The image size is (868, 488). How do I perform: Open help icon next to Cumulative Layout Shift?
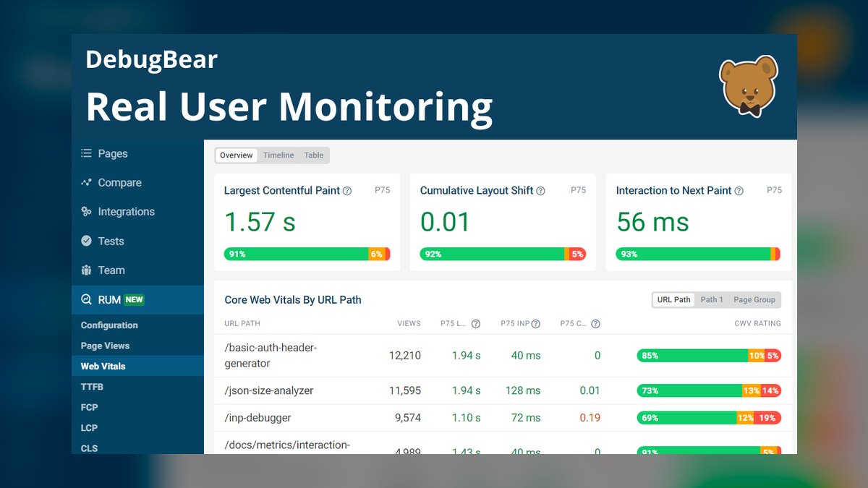pos(540,191)
